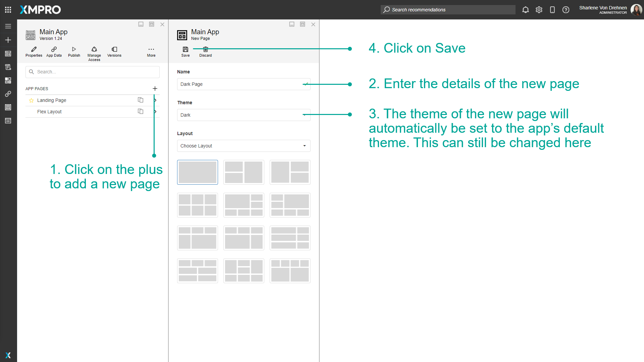Open the hamburger menu in the sidebar

tap(8, 26)
